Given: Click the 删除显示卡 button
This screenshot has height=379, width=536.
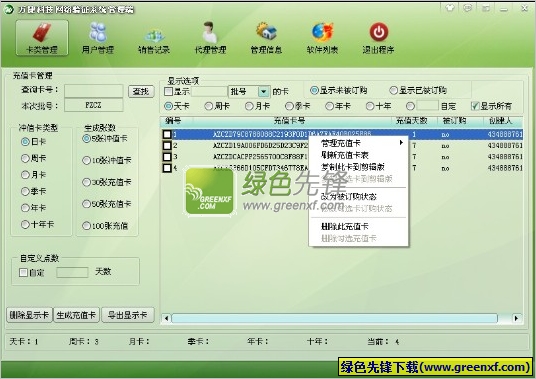Looking at the screenshot, I should coord(29,315).
